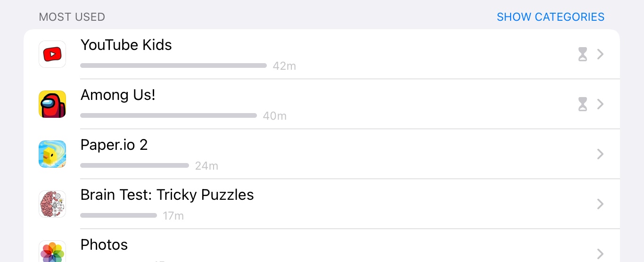Click the Paper.io 2 usage bar
Image resolution: width=644 pixels, height=262 pixels.
click(x=134, y=165)
